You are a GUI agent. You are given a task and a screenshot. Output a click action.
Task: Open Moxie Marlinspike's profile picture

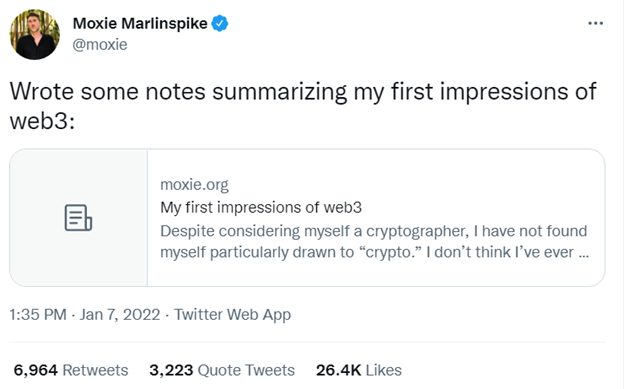tap(35, 35)
